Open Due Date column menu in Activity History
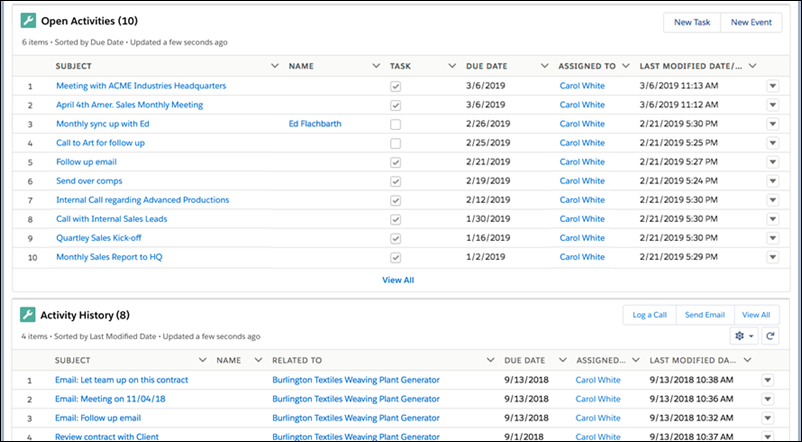802x442 pixels. point(563,360)
